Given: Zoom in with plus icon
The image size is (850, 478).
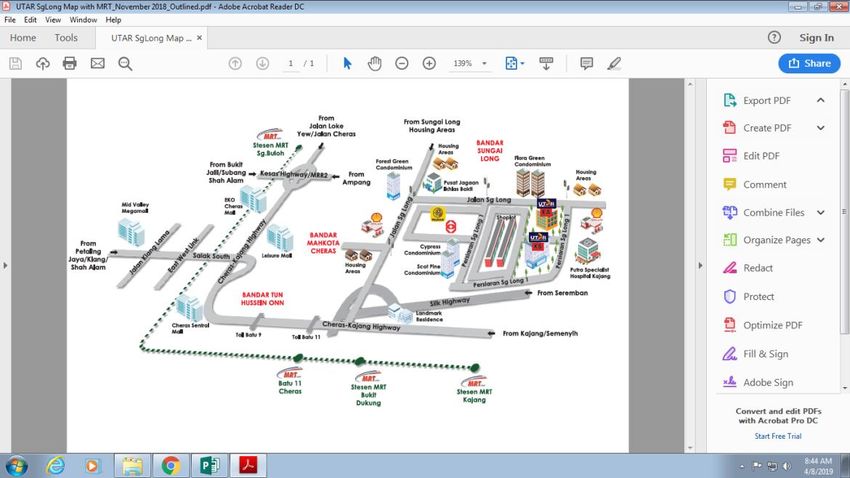Looking at the screenshot, I should [x=429, y=63].
